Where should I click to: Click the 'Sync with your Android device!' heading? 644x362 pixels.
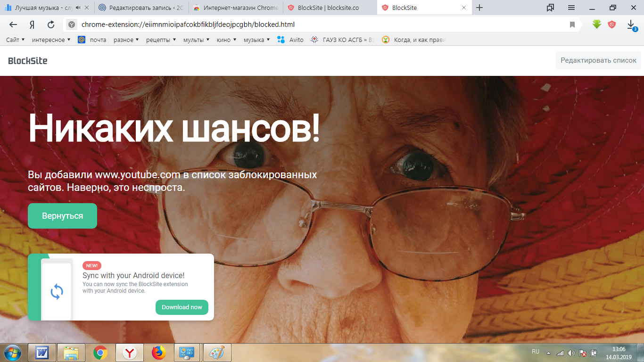click(x=133, y=276)
